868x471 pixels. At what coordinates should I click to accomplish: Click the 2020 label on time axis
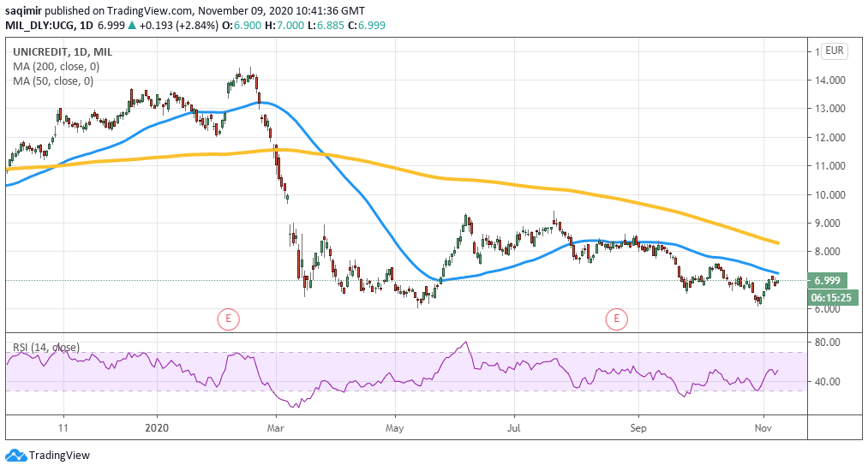157,428
